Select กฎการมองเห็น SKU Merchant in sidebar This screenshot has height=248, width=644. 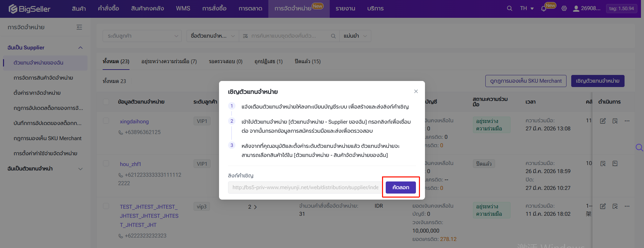pos(46,138)
